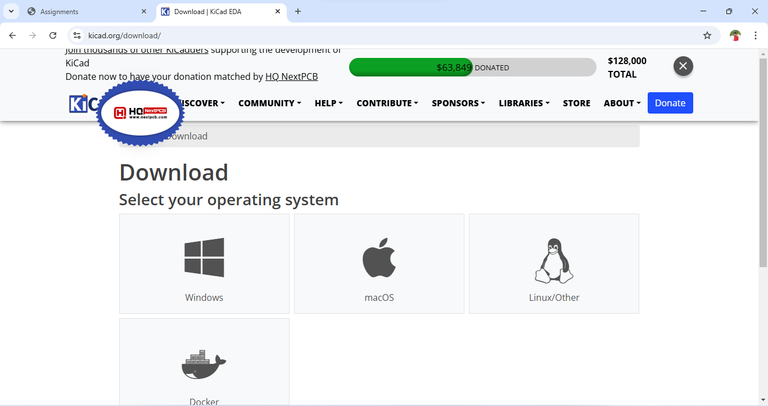This screenshot has height=406, width=768.
Task: Click the Download breadcrumb text
Action: point(187,136)
